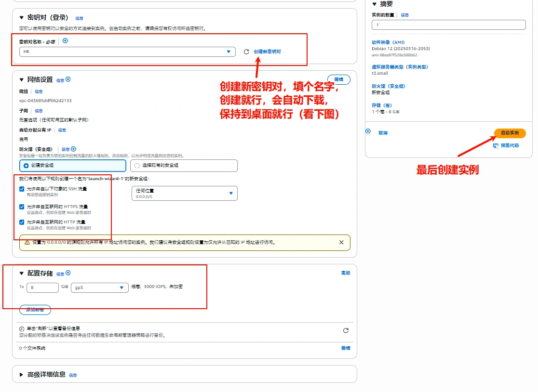Screen dimensions: 538x392
Task: Open the HK key pair dropdown
Action: (127, 52)
